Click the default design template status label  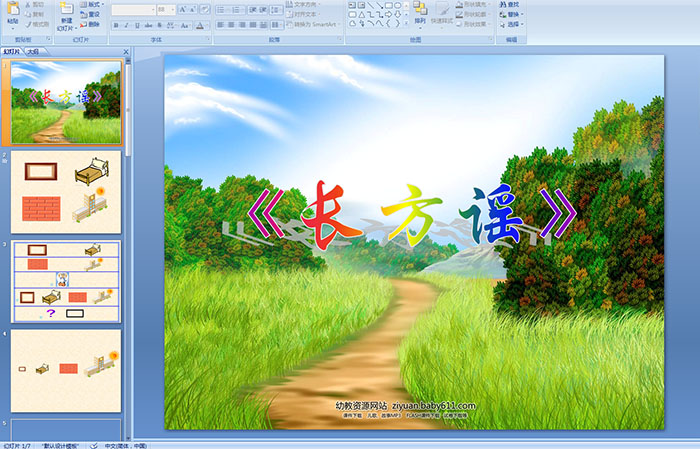tap(60, 445)
